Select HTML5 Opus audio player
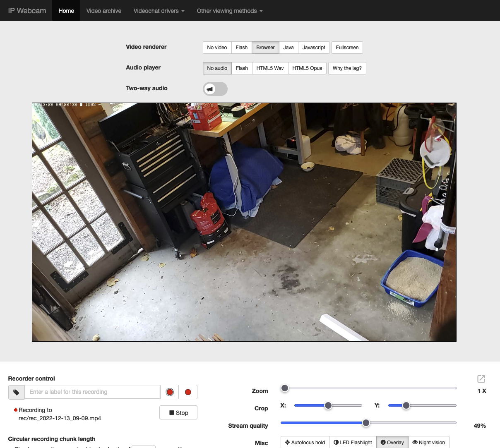 pyautogui.click(x=307, y=68)
